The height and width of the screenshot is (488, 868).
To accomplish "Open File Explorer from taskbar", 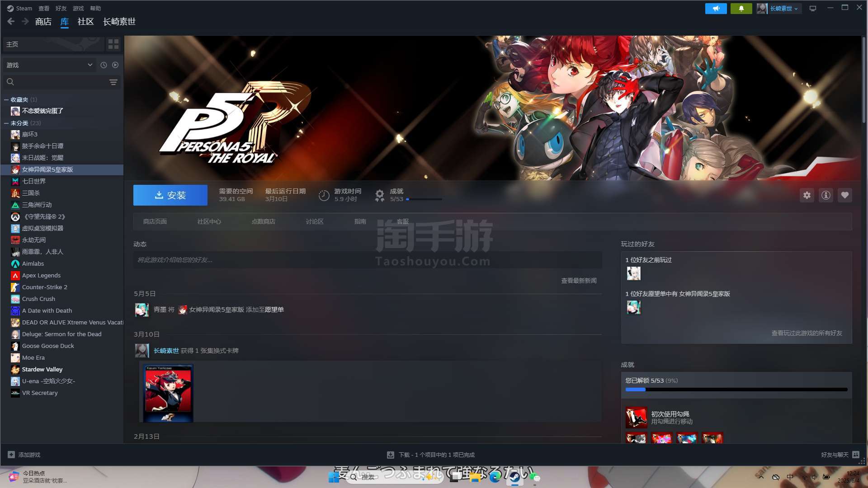I will 475,477.
